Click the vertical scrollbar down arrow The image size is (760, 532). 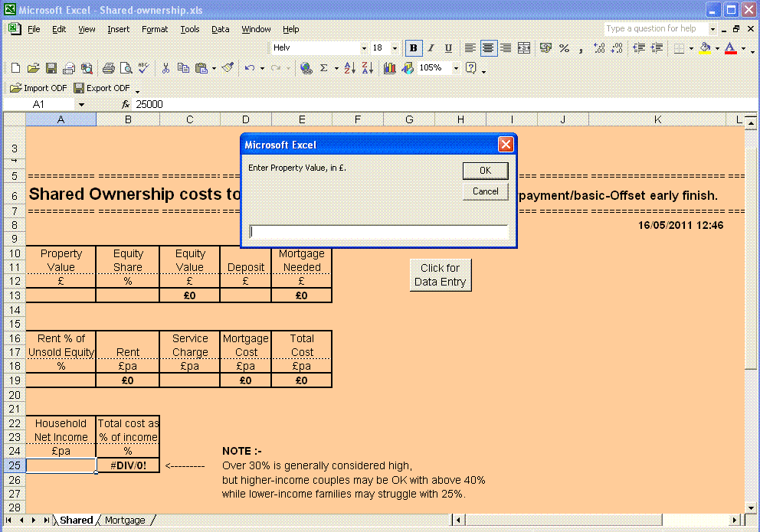click(751, 508)
